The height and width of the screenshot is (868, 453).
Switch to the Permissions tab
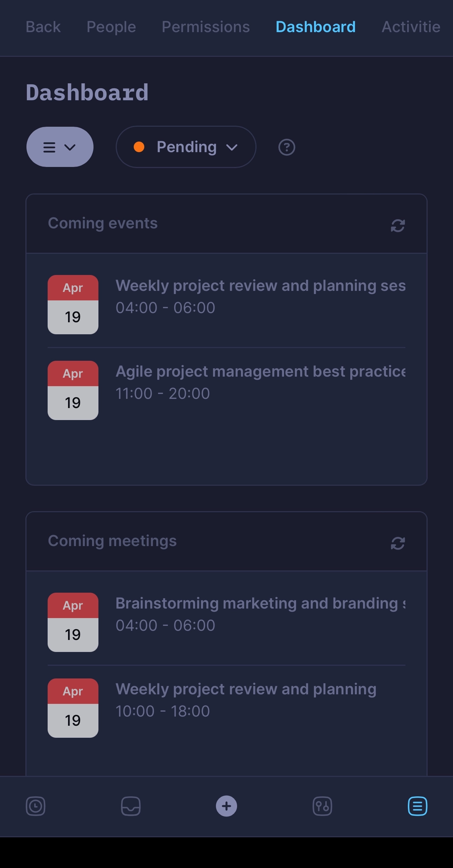[x=206, y=27]
